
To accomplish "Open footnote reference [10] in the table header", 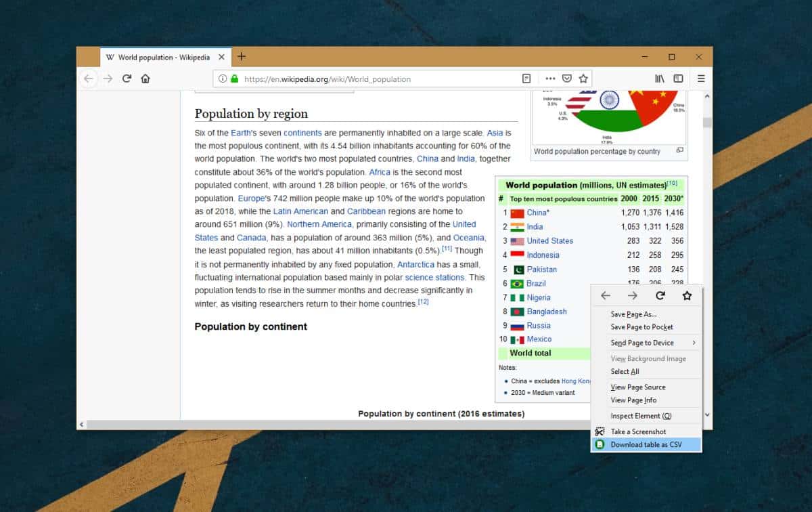I will 672,183.
